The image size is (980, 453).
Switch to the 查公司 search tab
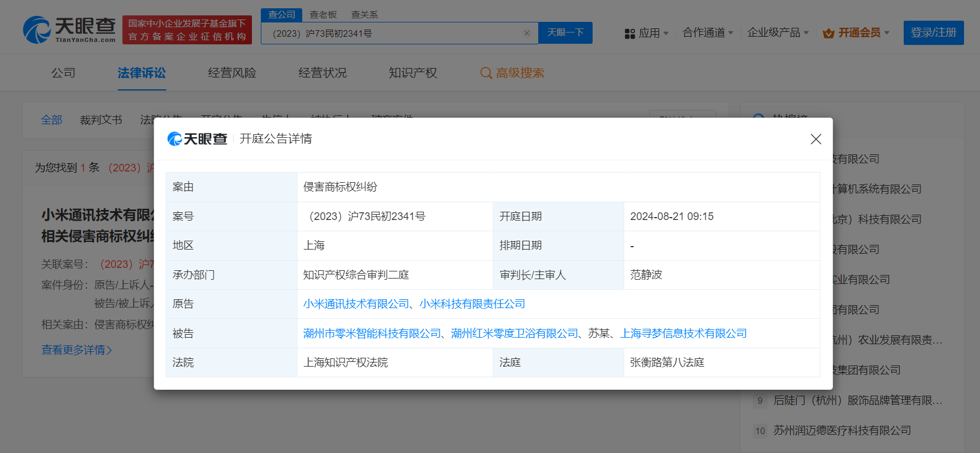[282, 14]
